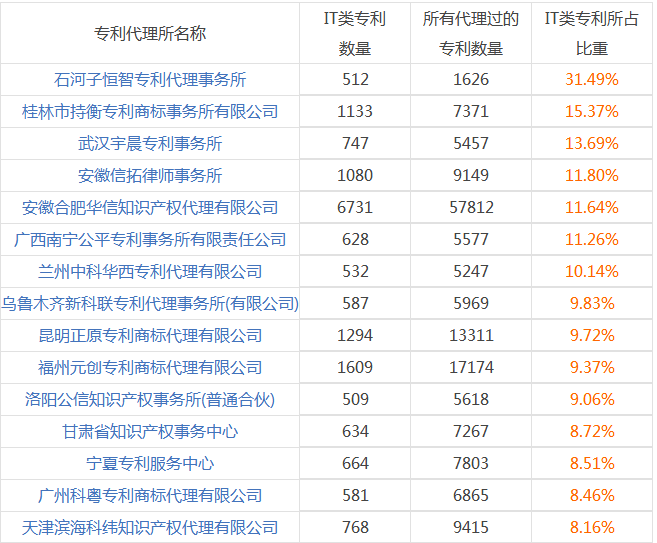Click total patent count 5457
657x543 pixels.
471,143
